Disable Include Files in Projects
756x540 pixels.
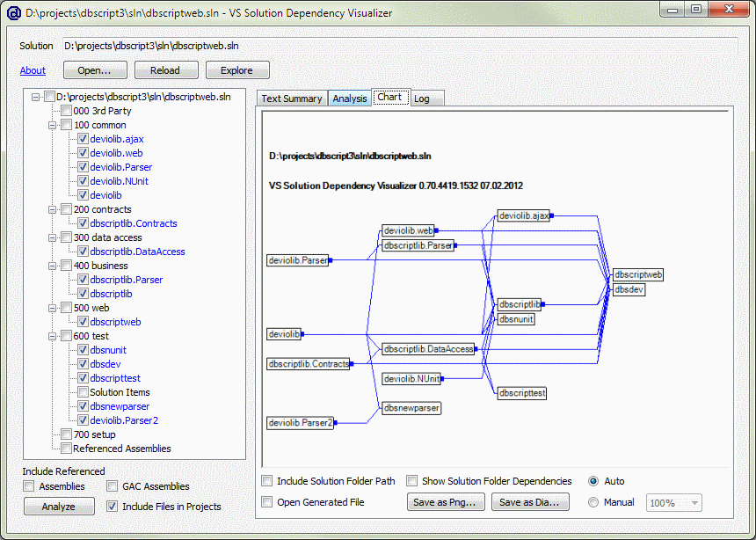[x=113, y=507]
